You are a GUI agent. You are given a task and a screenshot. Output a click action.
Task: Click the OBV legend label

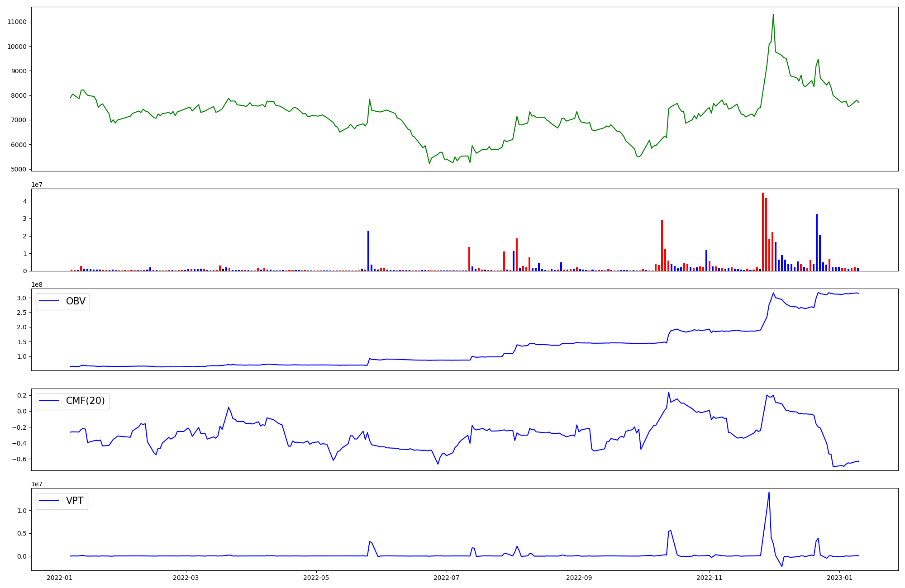coord(76,301)
